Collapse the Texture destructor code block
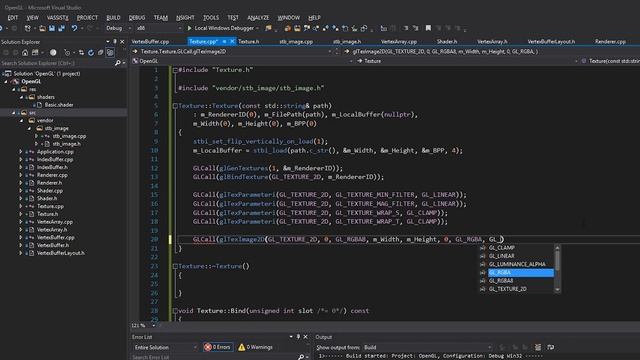 tap(175, 266)
